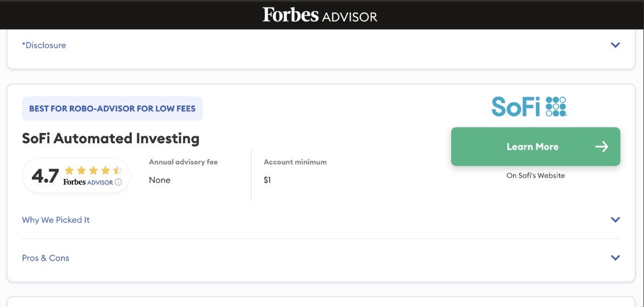Click the Forbes Advisor logo in rating badge
This screenshot has height=307, width=644.
(x=88, y=182)
